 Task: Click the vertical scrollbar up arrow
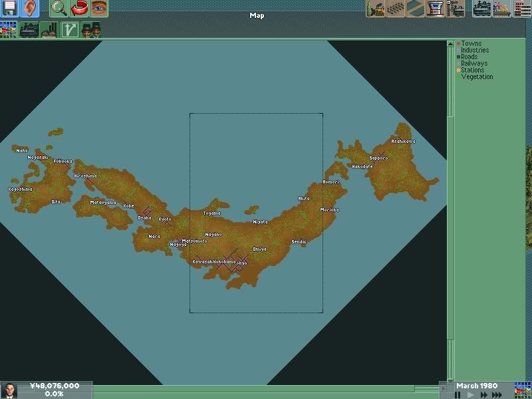pos(450,44)
